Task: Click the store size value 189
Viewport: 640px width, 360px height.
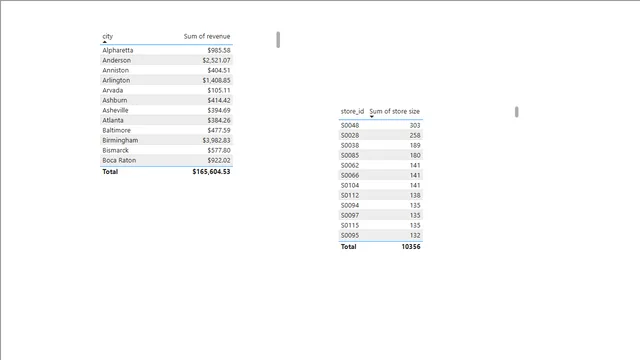Action: coord(415,145)
